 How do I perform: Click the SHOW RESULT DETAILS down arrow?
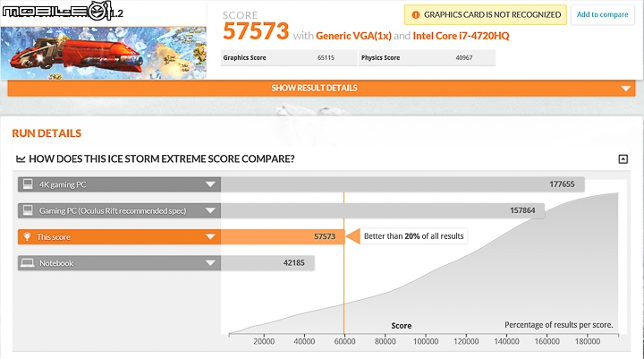coord(625,89)
